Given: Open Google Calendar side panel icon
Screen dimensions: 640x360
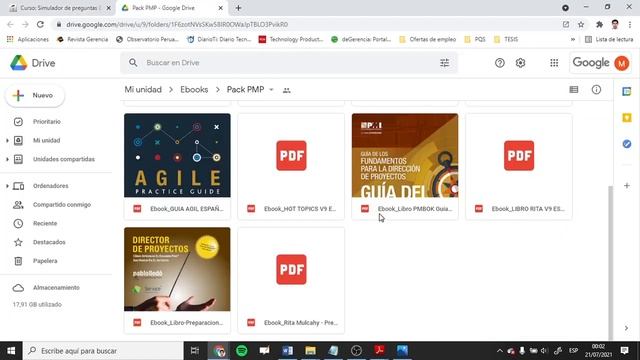Looking at the screenshot, I should point(627,91).
